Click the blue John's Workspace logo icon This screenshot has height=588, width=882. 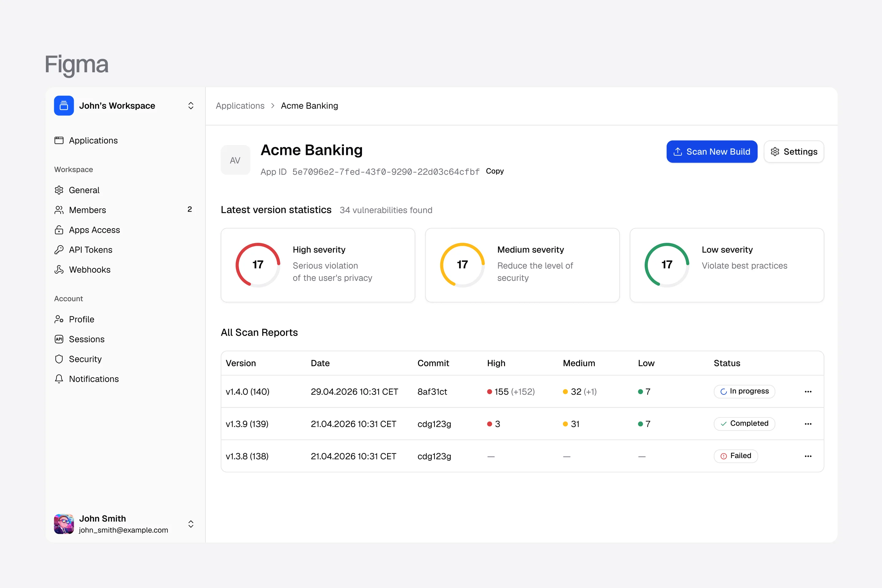coord(64,106)
